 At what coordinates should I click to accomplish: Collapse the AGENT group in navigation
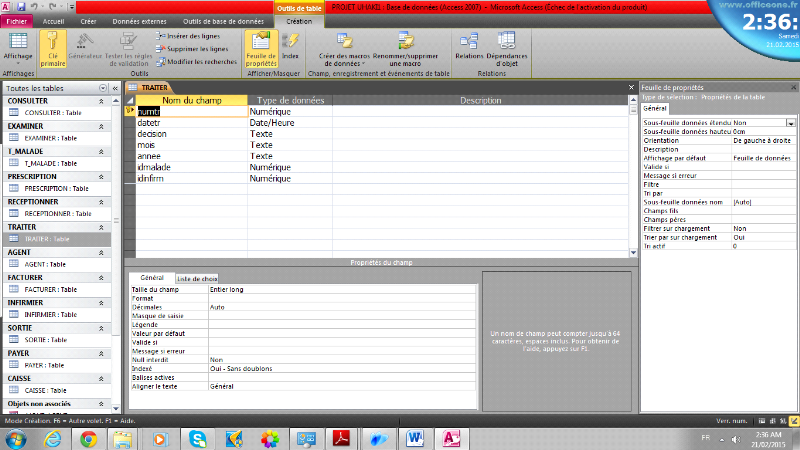115,252
